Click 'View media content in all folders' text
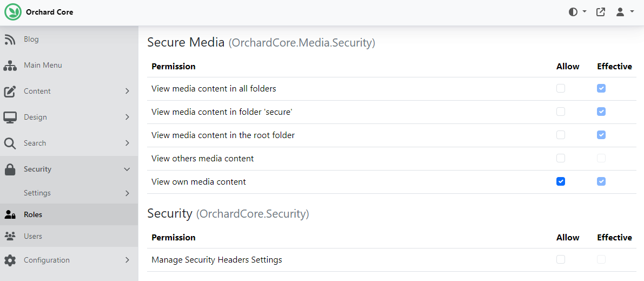 tap(214, 88)
